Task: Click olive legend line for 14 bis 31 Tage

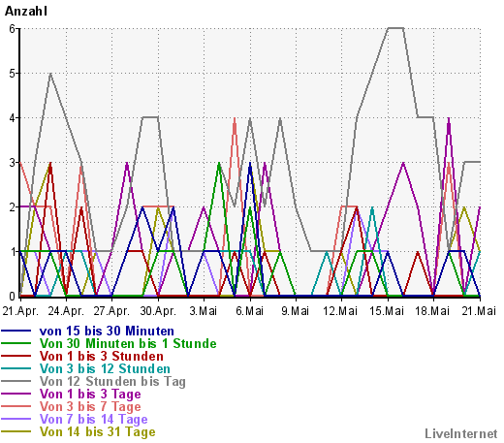Action: click(16, 431)
